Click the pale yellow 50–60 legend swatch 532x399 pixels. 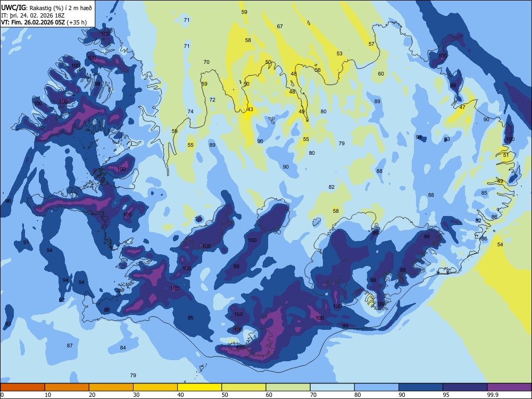[244, 387]
